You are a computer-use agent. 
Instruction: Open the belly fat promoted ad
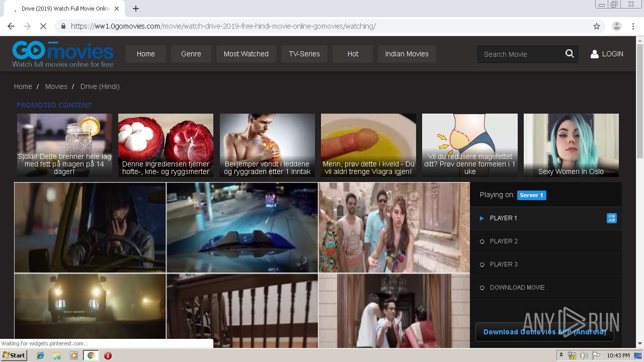470,145
